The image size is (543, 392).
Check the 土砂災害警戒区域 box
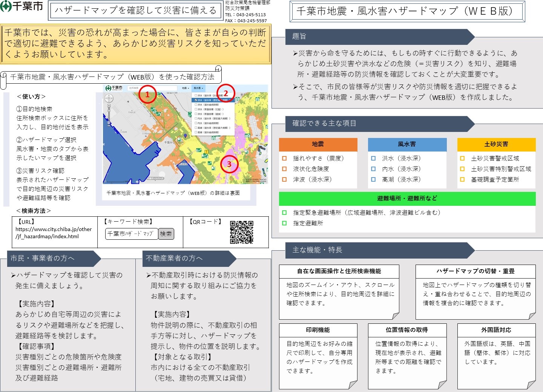(x=462, y=159)
